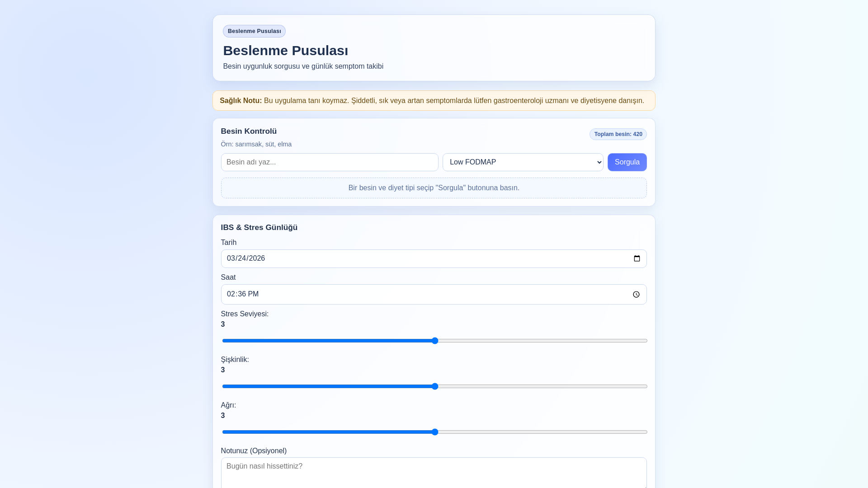The width and height of the screenshot is (868, 488).
Task: Adjust the Ağrı slider
Action: [x=434, y=432]
